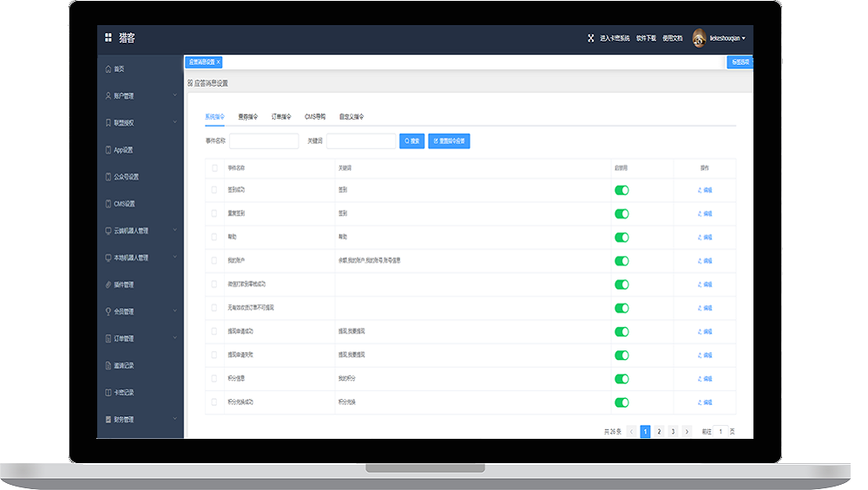Click the App设置 phone icon in sidebar
The height and width of the screenshot is (490, 868).
click(108, 150)
